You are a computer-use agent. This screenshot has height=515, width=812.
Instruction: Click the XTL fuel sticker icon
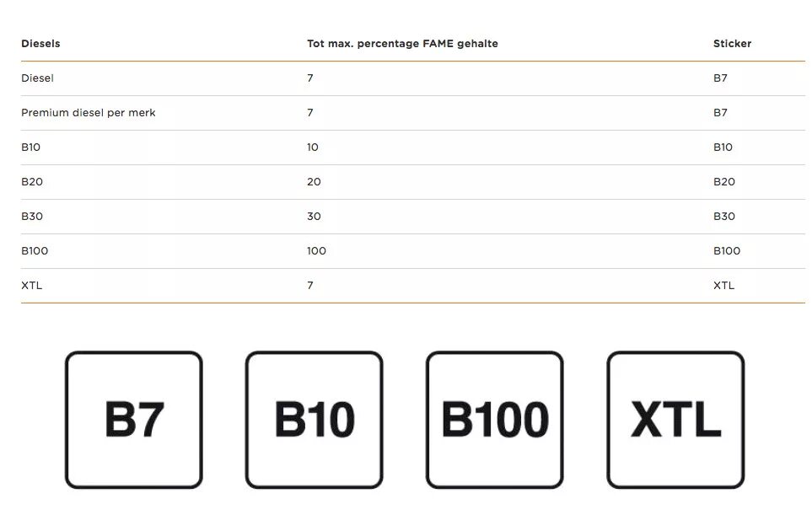tap(675, 420)
